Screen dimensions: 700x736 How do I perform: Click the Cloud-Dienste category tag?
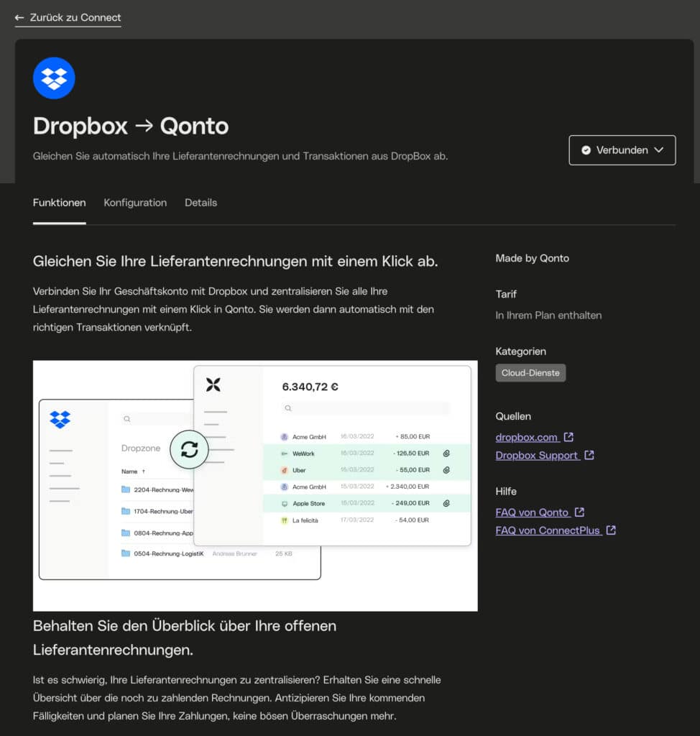pos(530,373)
